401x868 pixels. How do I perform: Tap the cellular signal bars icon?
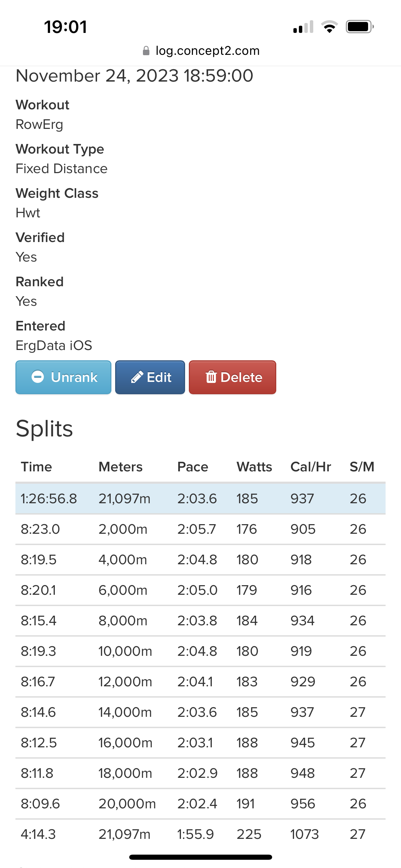[x=303, y=27]
